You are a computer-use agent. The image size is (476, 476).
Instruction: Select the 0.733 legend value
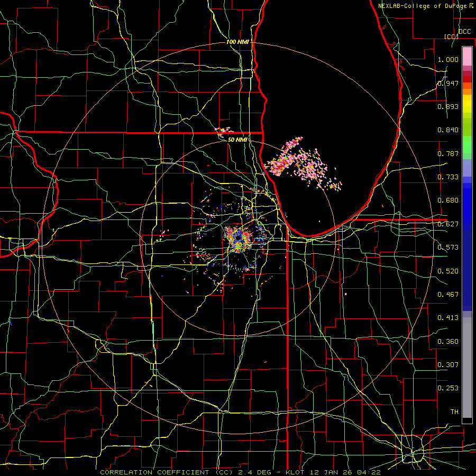click(448, 177)
